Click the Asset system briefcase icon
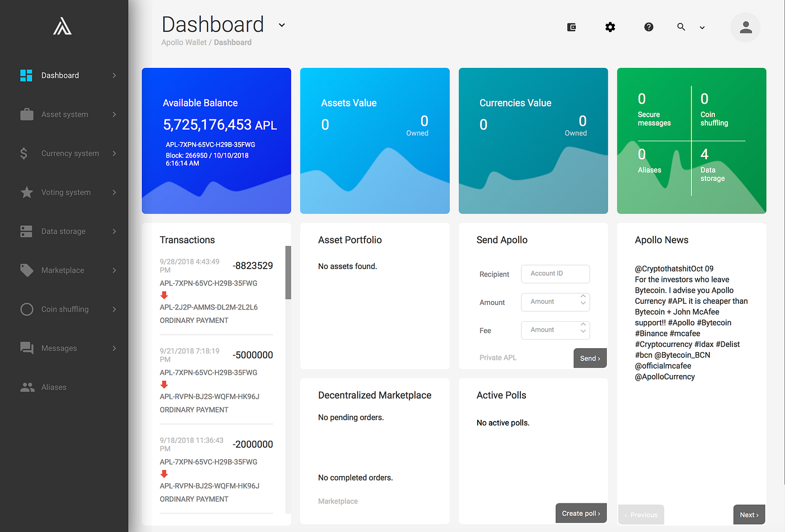The height and width of the screenshot is (532, 785). click(26, 114)
